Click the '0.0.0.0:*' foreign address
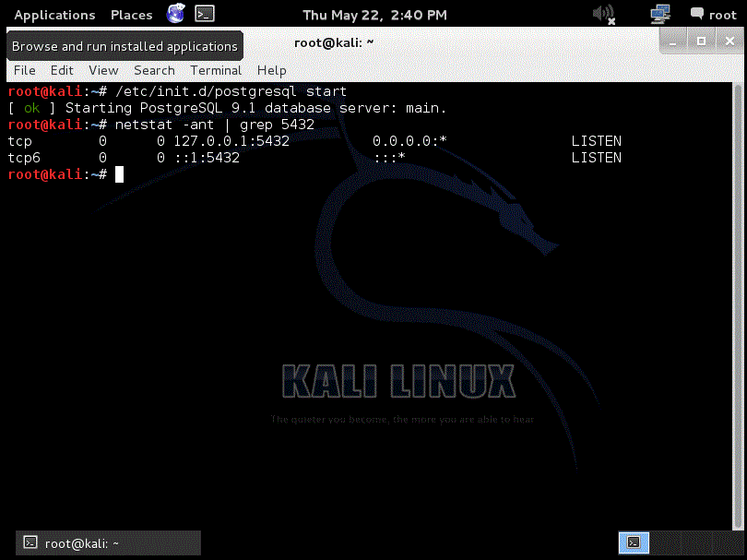This screenshot has height=560, width=747. pyautogui.click(x=409, y=141)
